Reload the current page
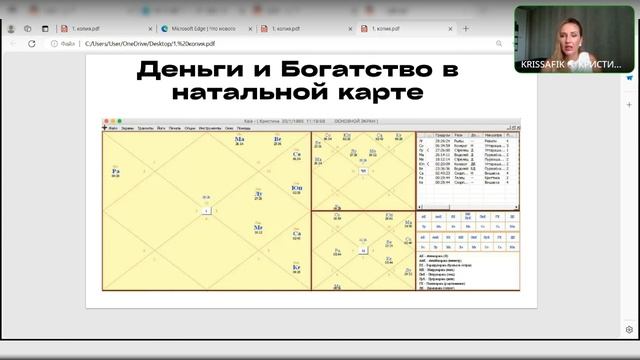The height and width of the screenshot is (360, 640). (32, 44)
